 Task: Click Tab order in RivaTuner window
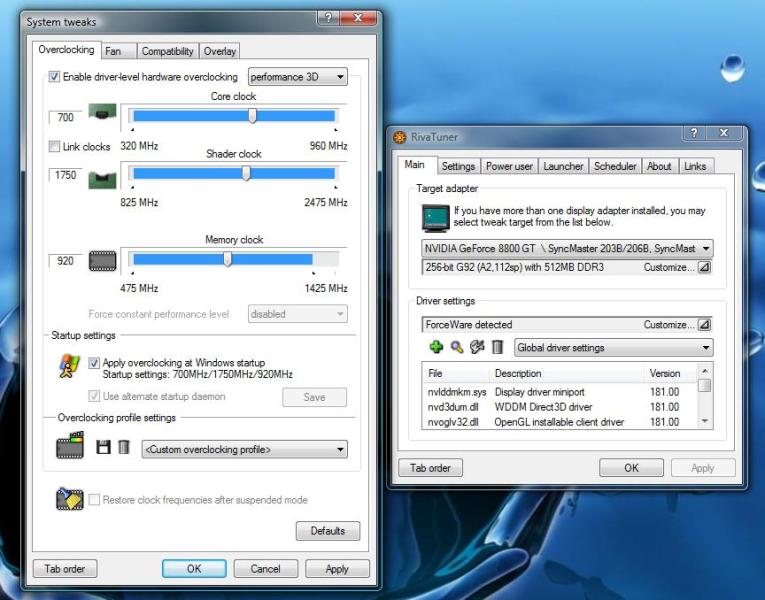(x=430, y=468)
